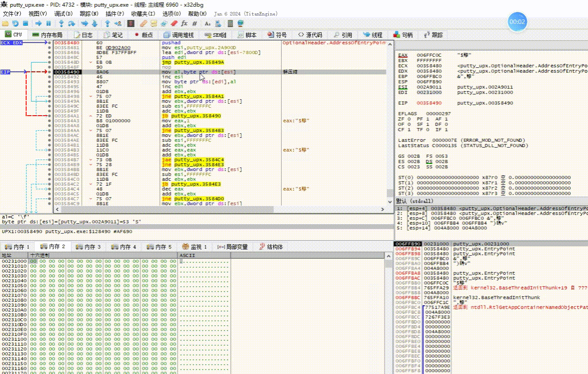
Task: Click the Step Over toolbar icon
Action: tap(72, 23)
